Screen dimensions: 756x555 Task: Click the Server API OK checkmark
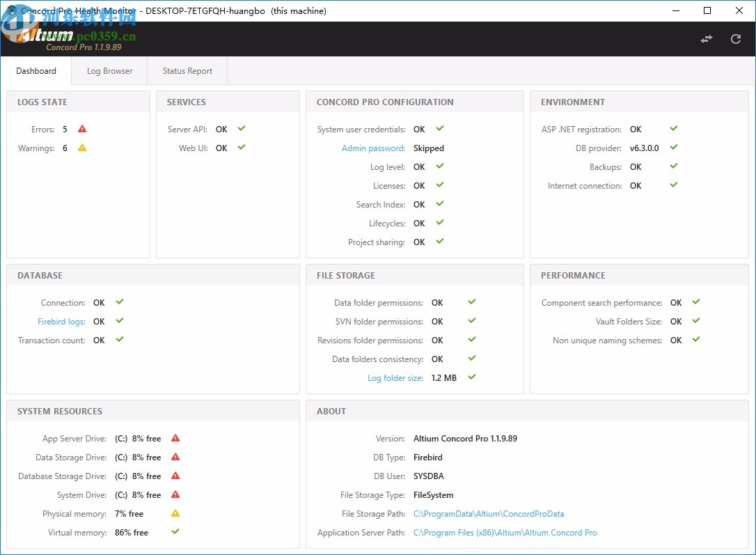coord(242,129)
